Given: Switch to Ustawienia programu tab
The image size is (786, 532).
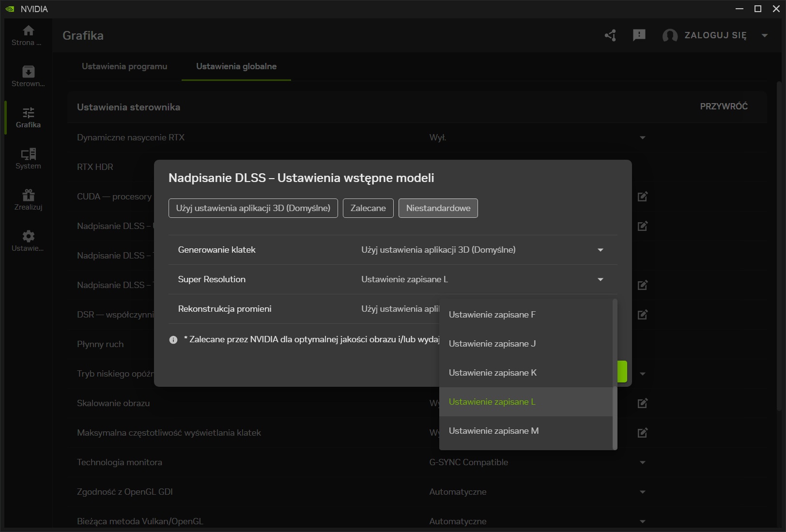Looking at the screenshot, I should tap(124, 66).
